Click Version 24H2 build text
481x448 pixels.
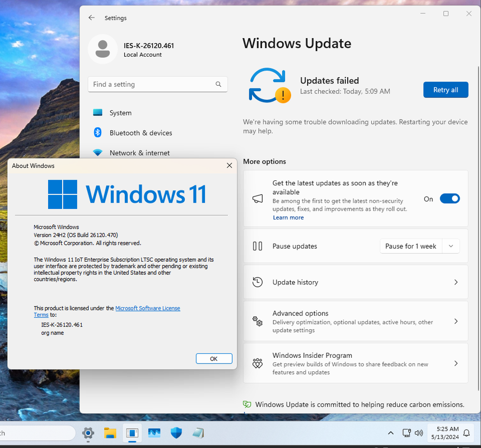pos(76,235)
